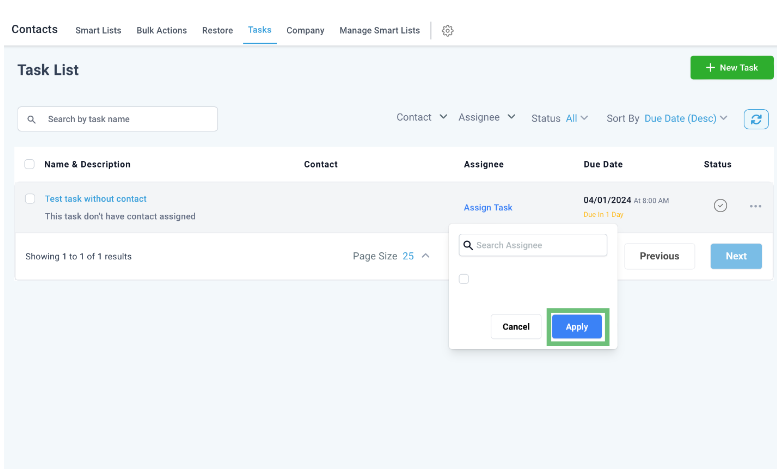Expand Sort By Due Date dropdown
777x471 pixels.
click(685, 119)
